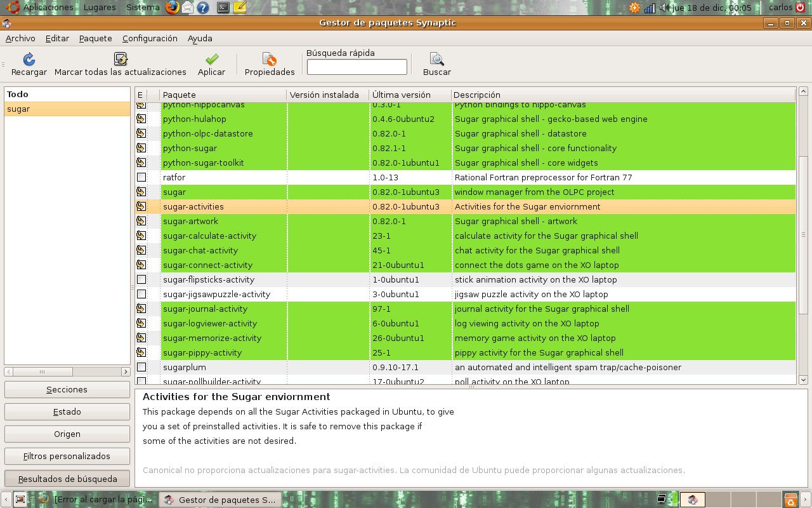812x508 pixels.
Task: Sort by Versión instalada column header
Action: tap(327, 95)
